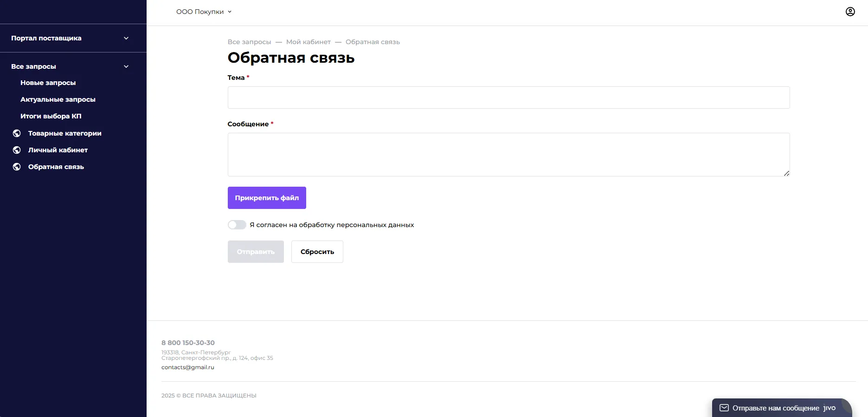Click globe icon beside Личный кабинет
The image size is (868, 417).
point(17,150)
